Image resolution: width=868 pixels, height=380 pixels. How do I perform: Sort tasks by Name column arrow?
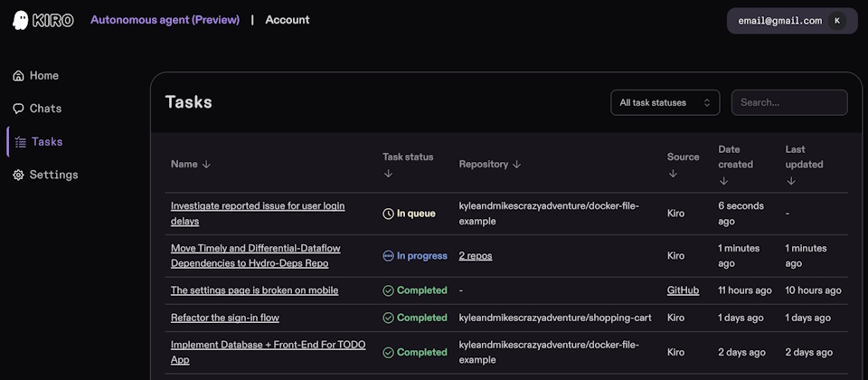pos(206,165)
